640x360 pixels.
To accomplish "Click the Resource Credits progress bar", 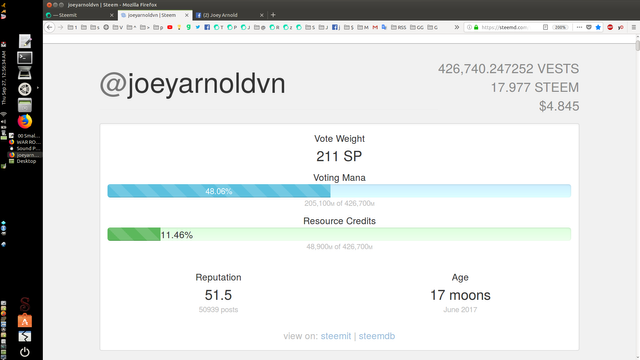I will tap(339, 234).
